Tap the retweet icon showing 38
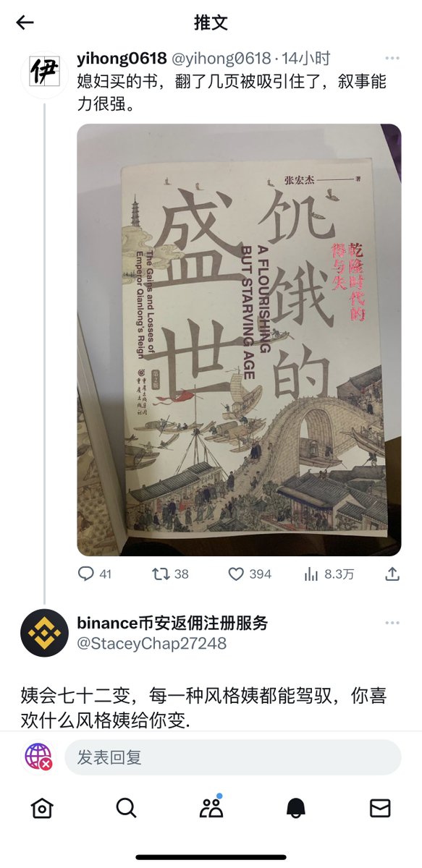The width and height of the screenshot is (422, 868). coord(161,574)
